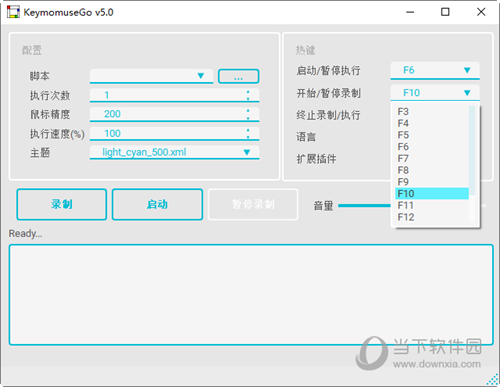This screenshot has width=500, height=387.
Task: Select F8 in the hotkey list
Action: click(x=432, y=170)
